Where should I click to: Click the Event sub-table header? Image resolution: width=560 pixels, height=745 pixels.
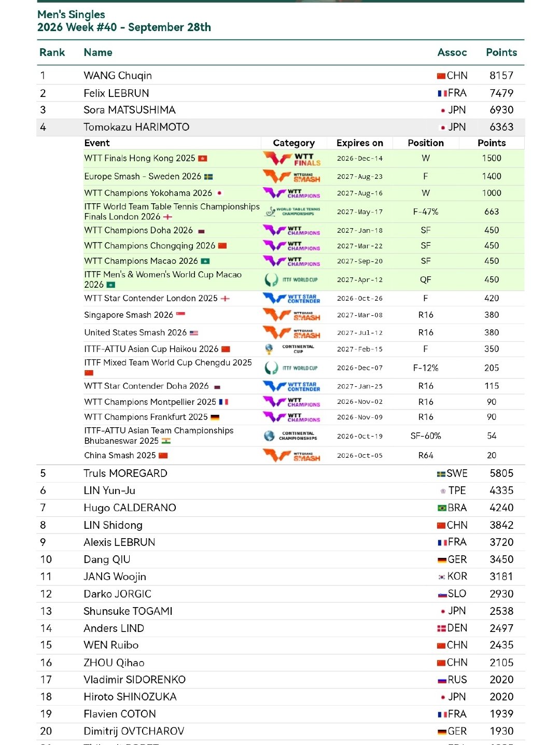tap(97, 143)
